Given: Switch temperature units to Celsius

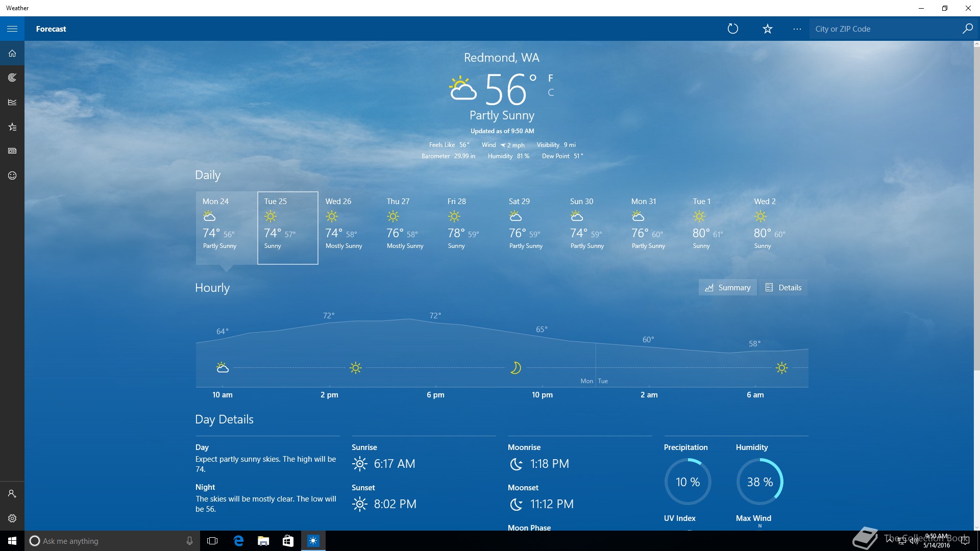Looking at the screenshot, I should click(551, 92).
